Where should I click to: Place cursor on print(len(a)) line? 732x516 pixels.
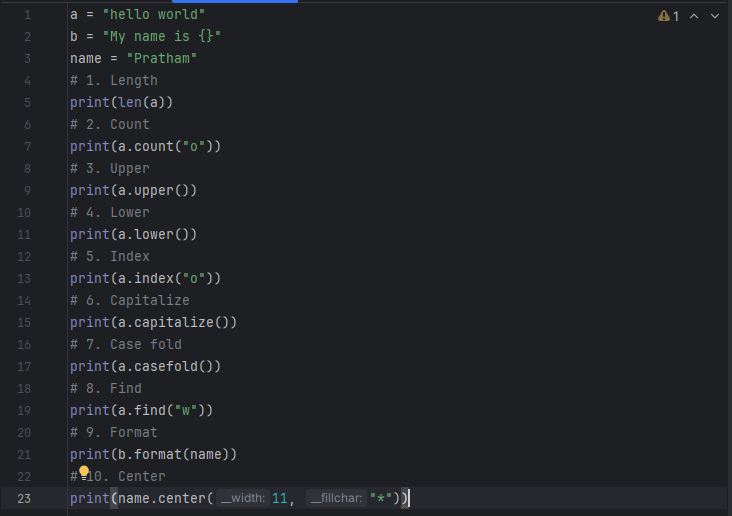[x=121, y=102]
